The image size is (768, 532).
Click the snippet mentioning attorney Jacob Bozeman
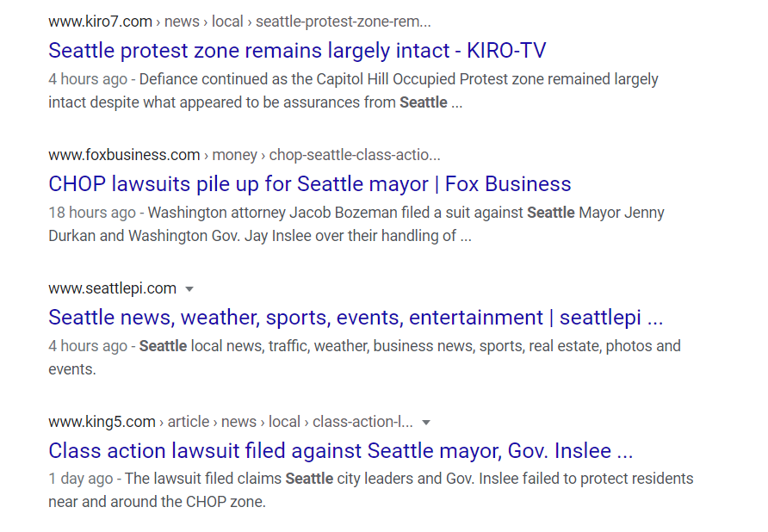pos(356,224)
